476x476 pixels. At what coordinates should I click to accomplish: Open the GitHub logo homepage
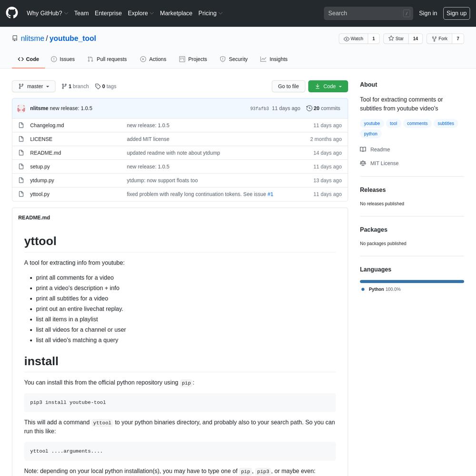(12, 13)
